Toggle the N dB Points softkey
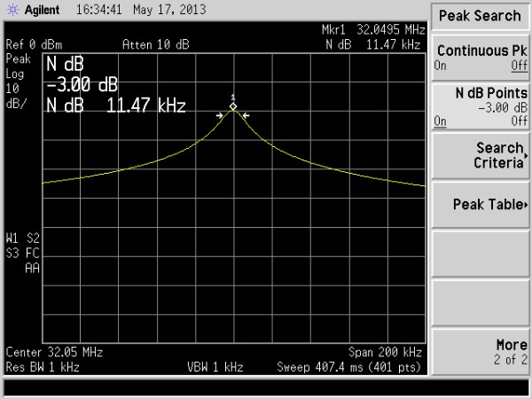Screen dimensions: 532x399 [480, 106]
